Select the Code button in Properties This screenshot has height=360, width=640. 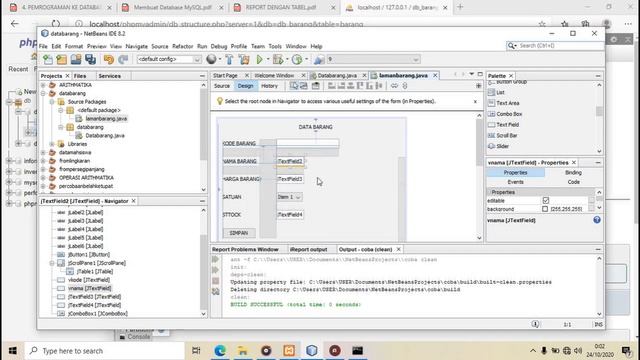click(573, 182)
